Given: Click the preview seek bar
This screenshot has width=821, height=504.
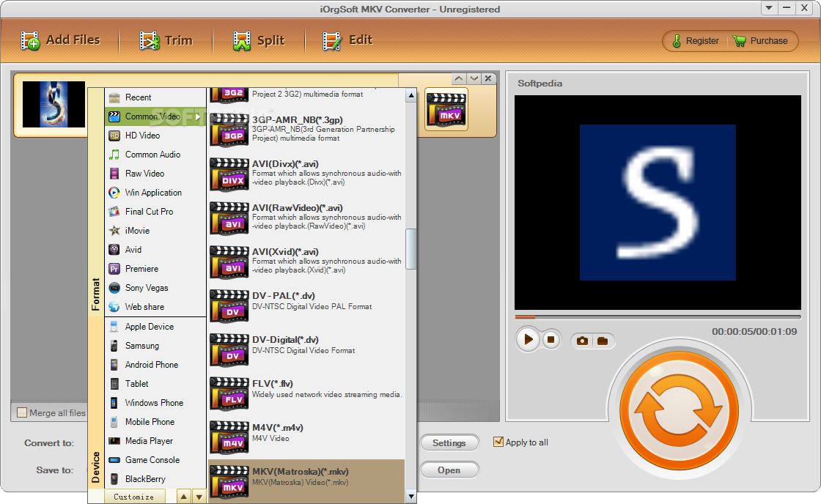Looking at the screenshot, I should pyautogui.click(x=658, y=317).
